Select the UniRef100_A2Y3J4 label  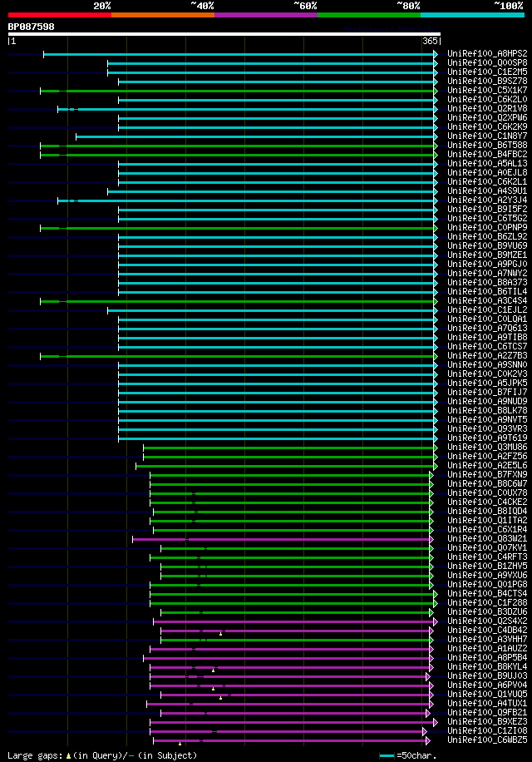[x=487, y=200]
